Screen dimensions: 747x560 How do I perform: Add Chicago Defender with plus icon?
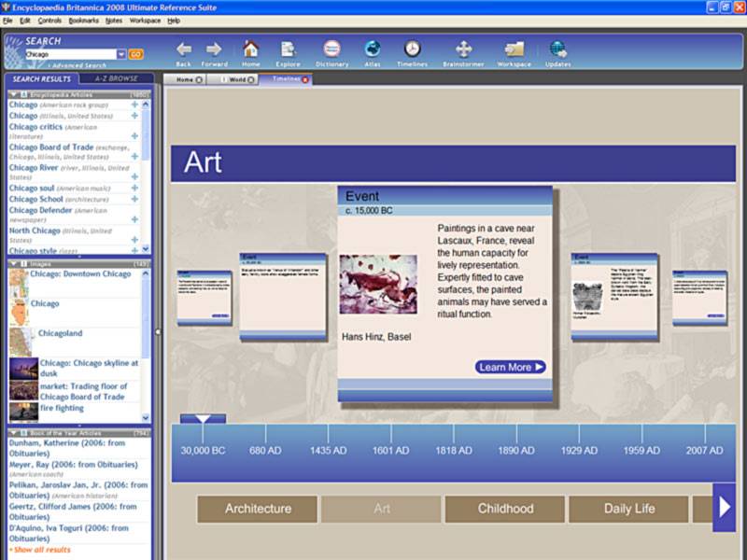134,219
